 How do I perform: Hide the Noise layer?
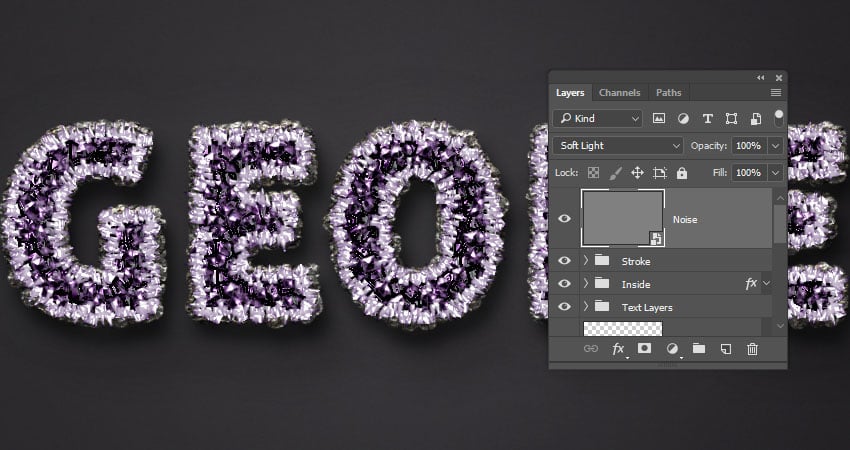[x=564, y=218]
